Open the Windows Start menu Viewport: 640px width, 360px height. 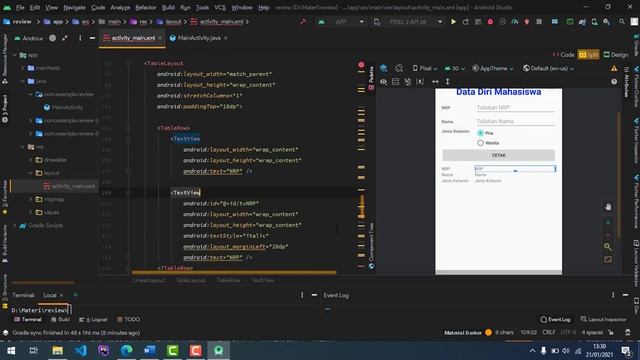coord(11,350)
